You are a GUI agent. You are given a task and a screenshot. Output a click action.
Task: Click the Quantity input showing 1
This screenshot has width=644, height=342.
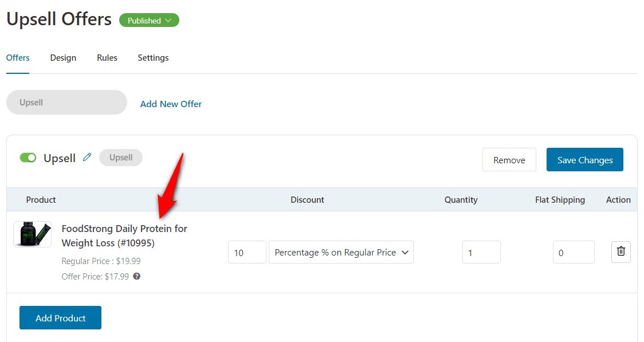(x=481, y=252)
